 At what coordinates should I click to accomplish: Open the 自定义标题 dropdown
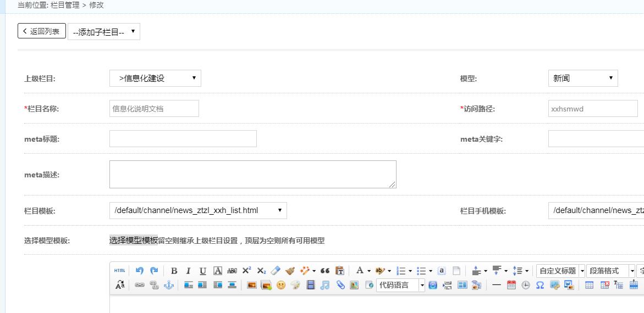click(560, 271)
